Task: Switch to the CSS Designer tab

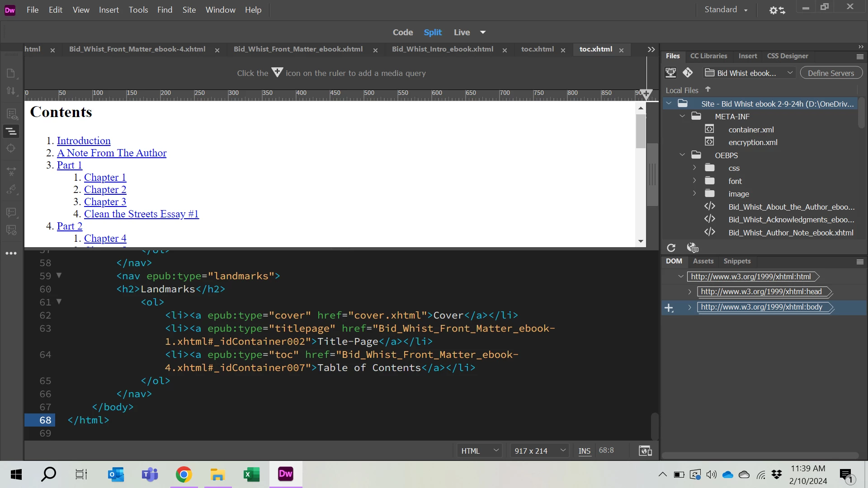Action: pyautogui.click(x=787, y=56)
